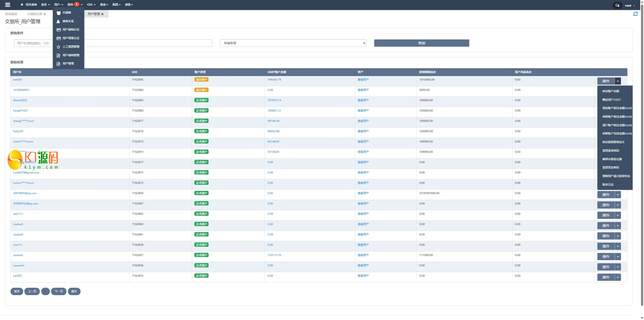
Task: Click the 下一页 pagination button
Action: [59, 291]
